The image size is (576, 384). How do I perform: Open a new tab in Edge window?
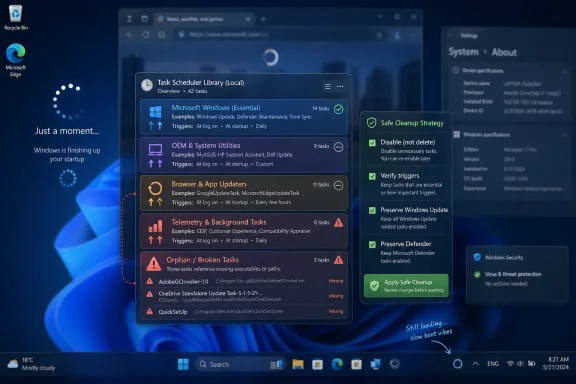(x=263, y=19)
